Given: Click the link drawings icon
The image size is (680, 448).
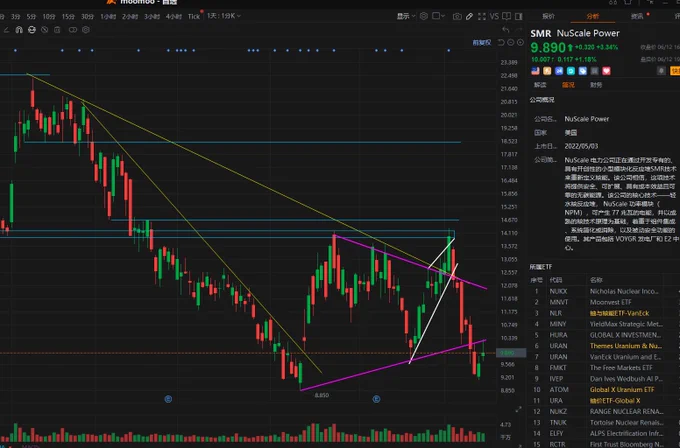Looking at the screenshot, I should (73, 30).
